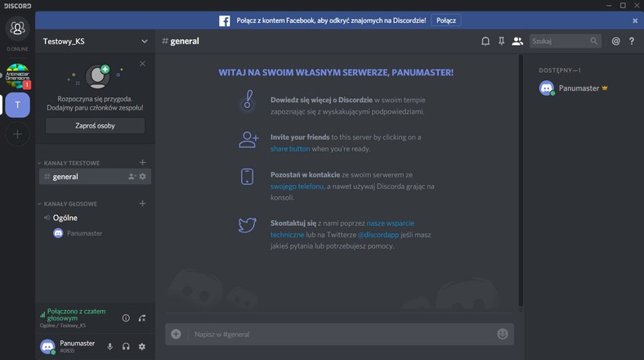644x360 pixels.
Task: Close the Facebook connect banner
Action: [x=635, y=20]
